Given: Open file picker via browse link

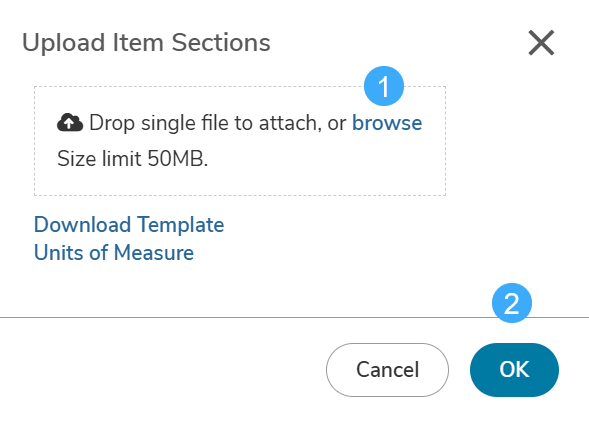Looking at the screenshot, I should [387, 123].
